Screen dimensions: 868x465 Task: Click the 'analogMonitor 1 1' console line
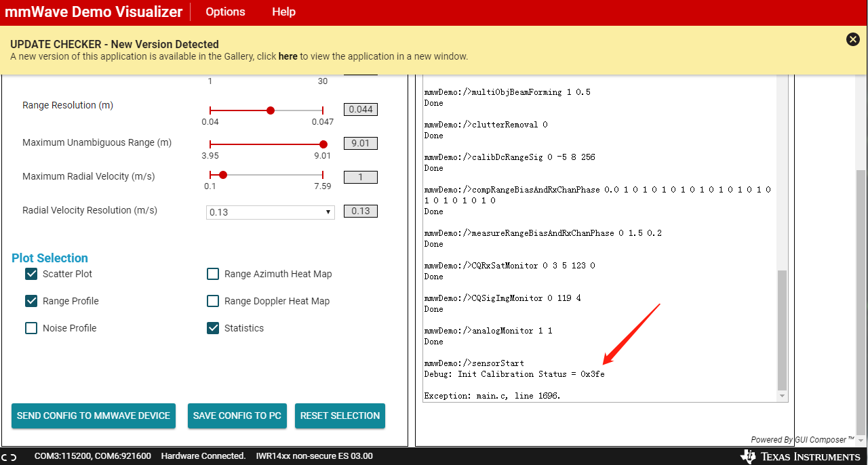(x=488, y=331)
